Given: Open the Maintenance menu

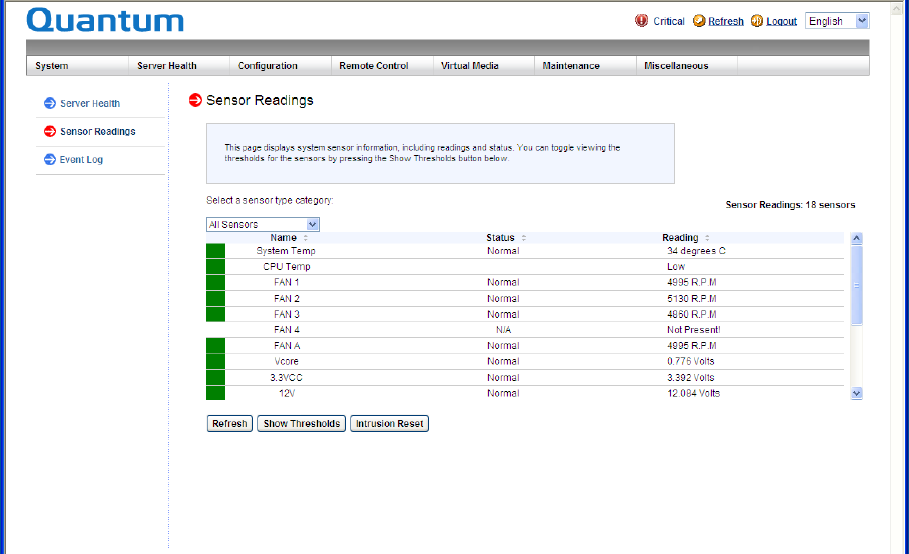Looking at the screenshot, I should point(571,66).
